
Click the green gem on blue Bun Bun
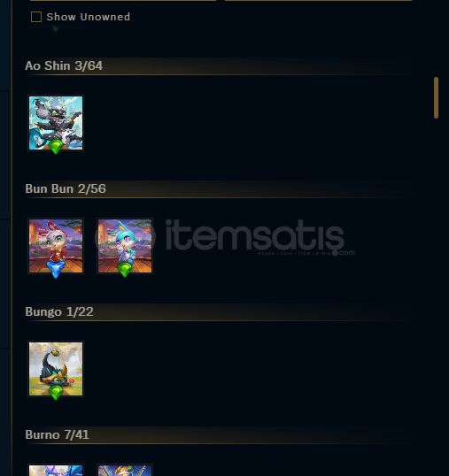[125, 270]
